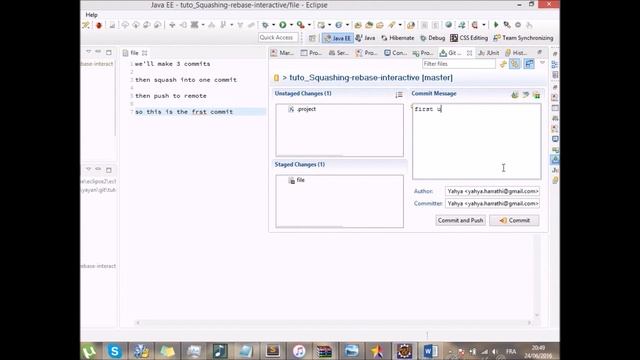Switch to the Java EE perspective
The image size is (640, 360).
click(337, 38)
